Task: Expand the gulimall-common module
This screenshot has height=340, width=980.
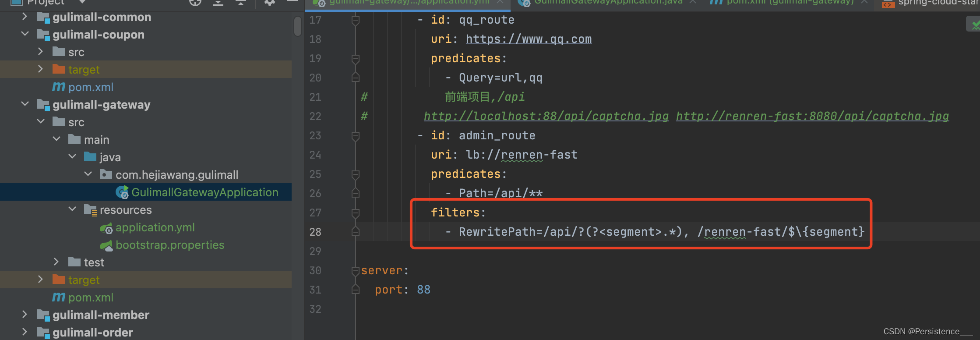Action: point(25,17)
